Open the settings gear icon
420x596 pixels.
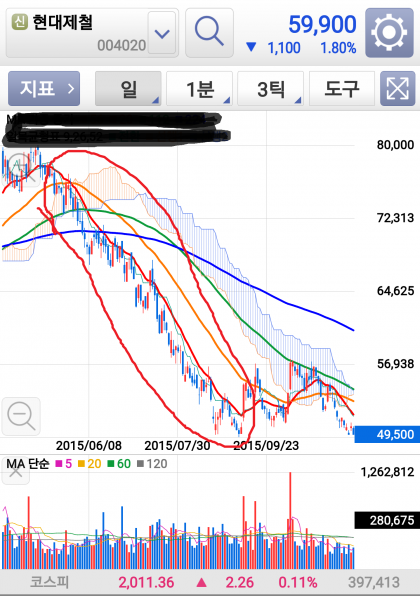pyautogui.click(x=389, y=33)
